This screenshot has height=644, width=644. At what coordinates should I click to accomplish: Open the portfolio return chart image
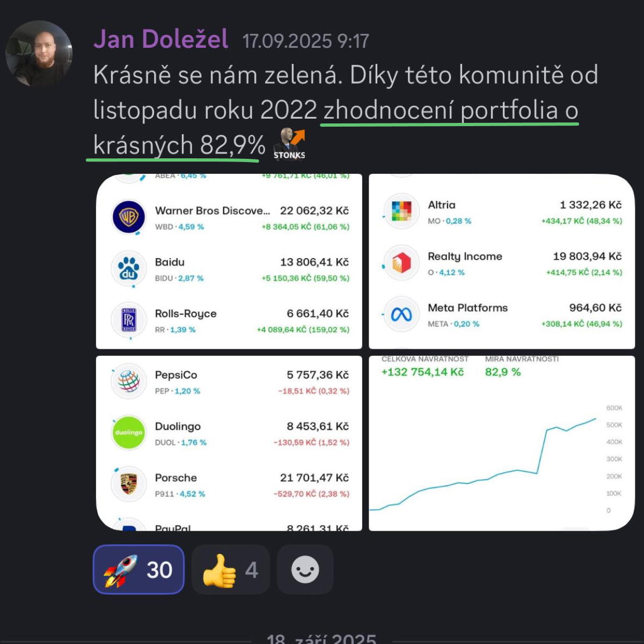[502, 443]
